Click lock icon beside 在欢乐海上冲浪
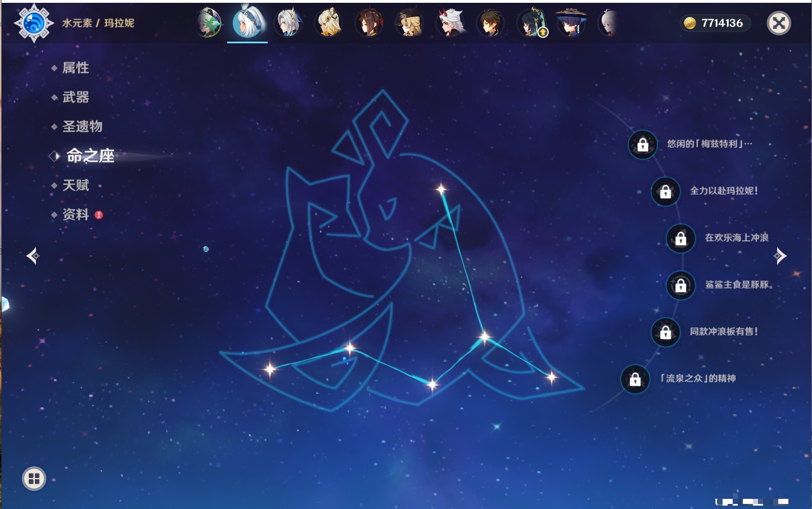812x509 pixels. (680, 238)
